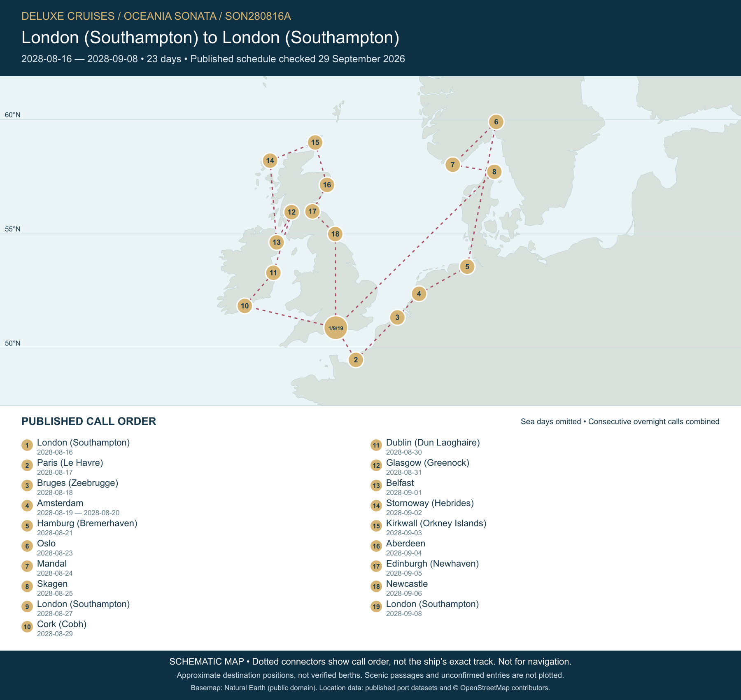
Task: Click map marker 14 for Stornoway
Action: [x=270, y=161]
